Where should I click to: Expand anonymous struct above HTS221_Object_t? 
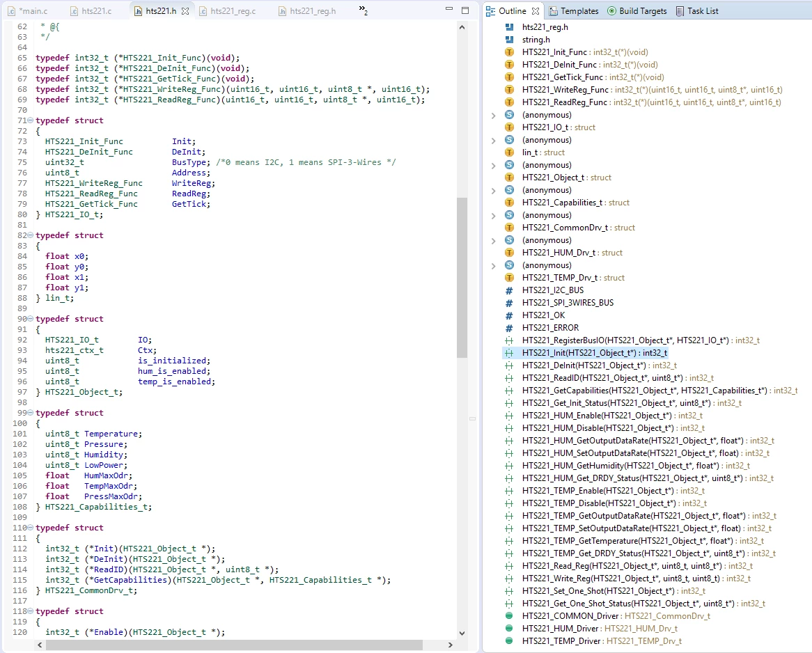[x=494, y=165]
